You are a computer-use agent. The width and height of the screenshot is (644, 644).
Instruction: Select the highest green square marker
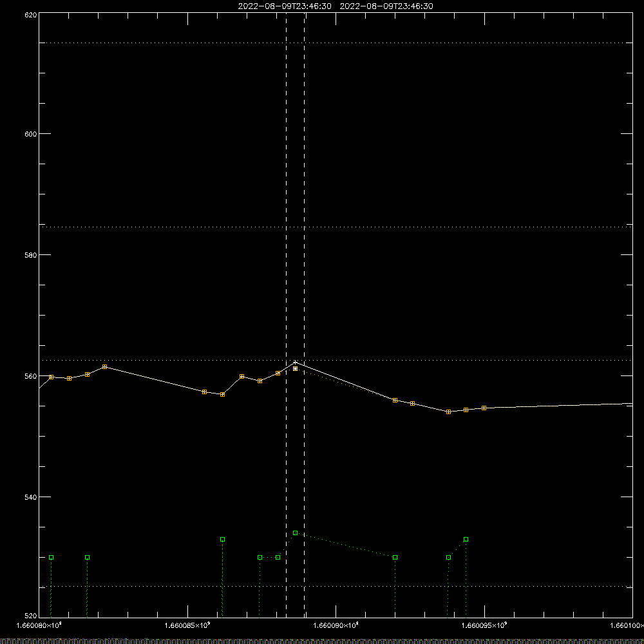296,533
